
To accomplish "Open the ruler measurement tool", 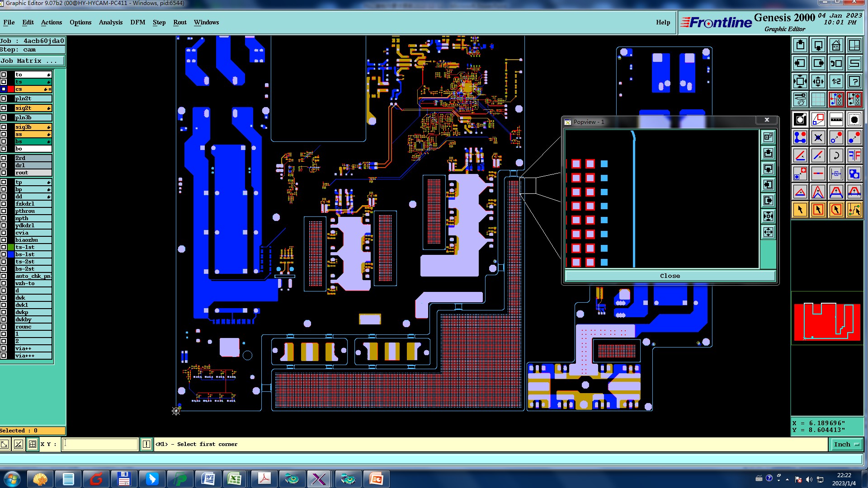I will point(836,120).
